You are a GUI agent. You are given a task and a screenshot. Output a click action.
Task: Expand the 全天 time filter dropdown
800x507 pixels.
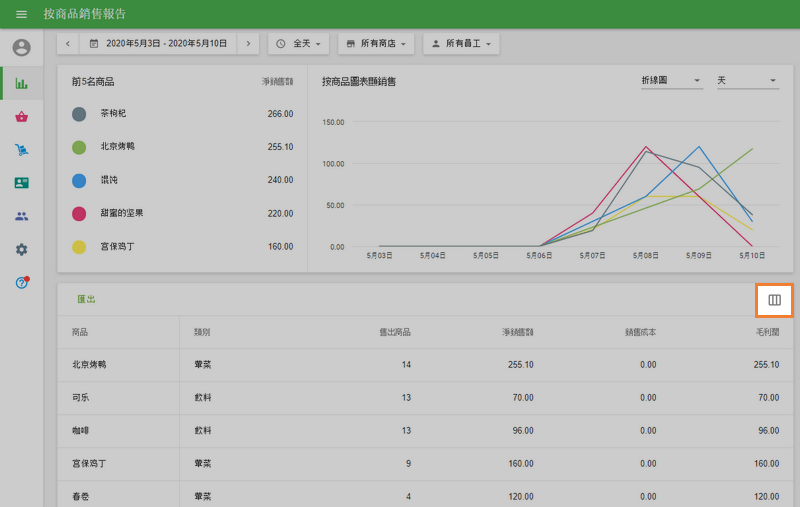pos(299,44)
